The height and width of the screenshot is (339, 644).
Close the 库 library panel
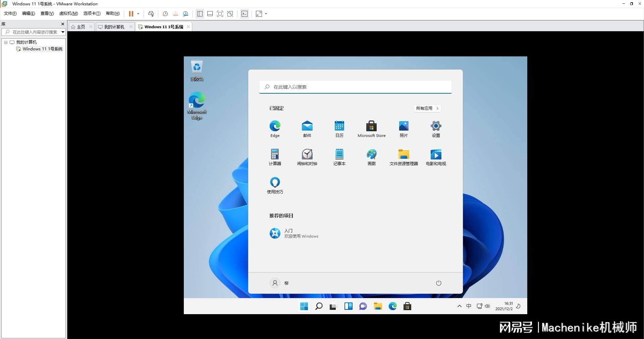(x=63, y=24)
